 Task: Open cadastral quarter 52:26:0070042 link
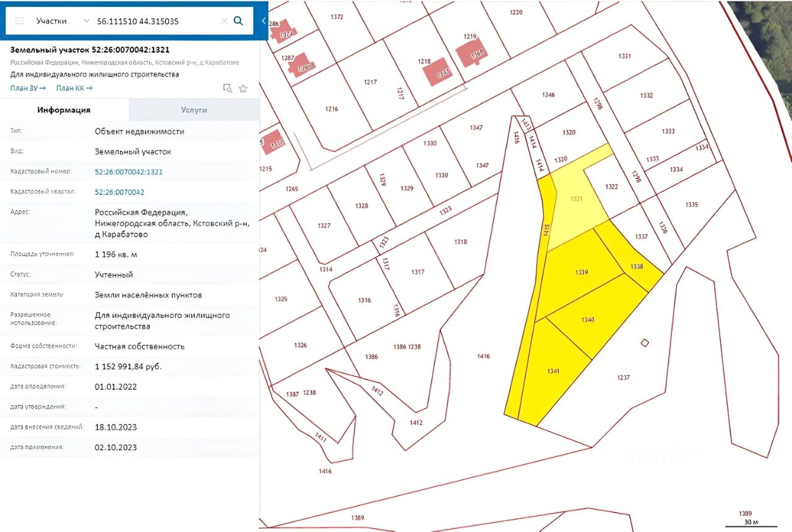pos(119,192)
